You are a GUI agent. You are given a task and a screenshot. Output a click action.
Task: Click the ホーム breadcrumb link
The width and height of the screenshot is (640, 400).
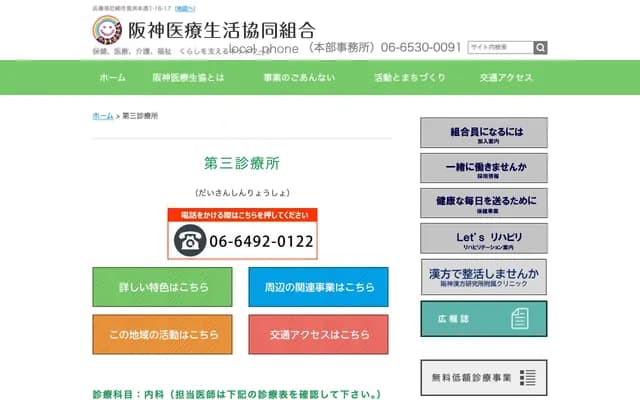(x=102, y=116)
